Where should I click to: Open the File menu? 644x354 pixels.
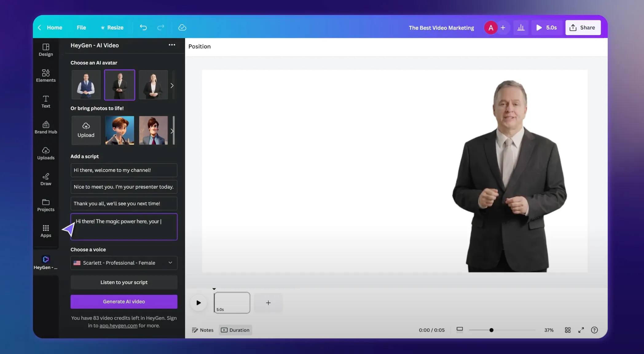coord(81,27)
